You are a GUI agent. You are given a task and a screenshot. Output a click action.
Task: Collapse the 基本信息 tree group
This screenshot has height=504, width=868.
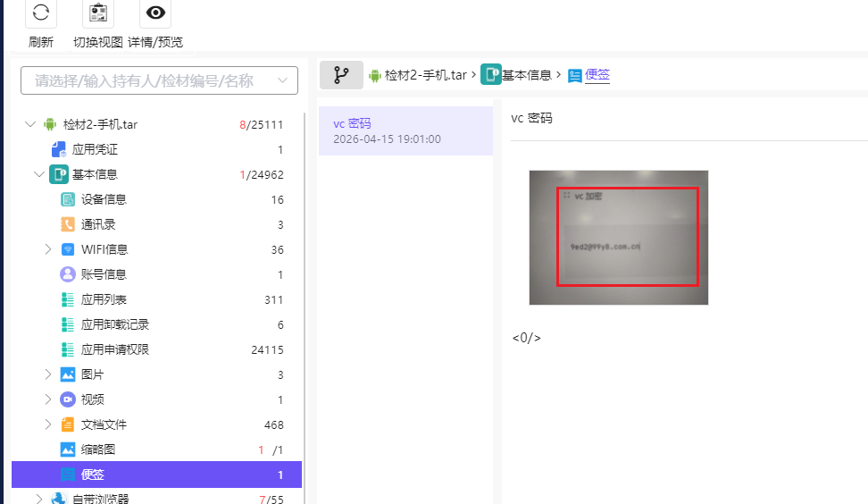pyautogui.click(x=38, y=175)
